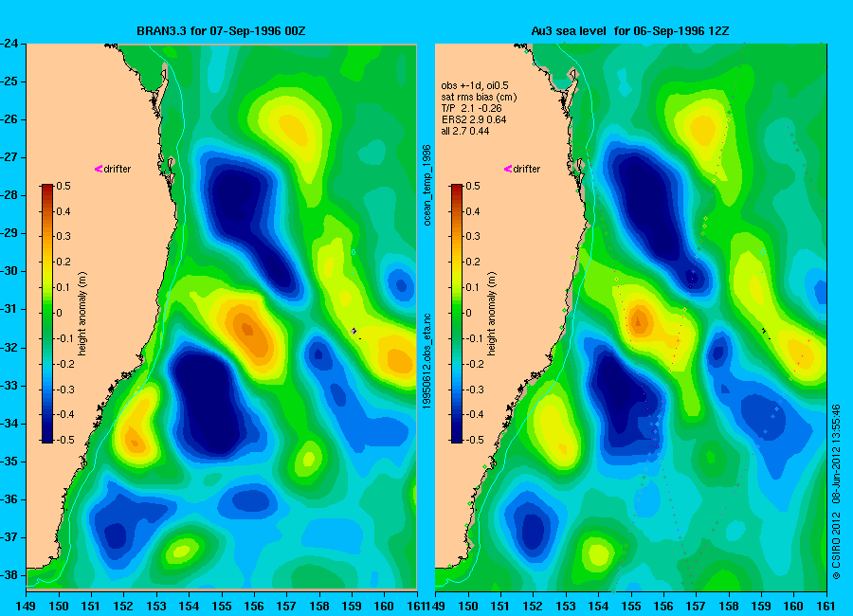Click the 0 tick value on left colorbar

point(60,313)
